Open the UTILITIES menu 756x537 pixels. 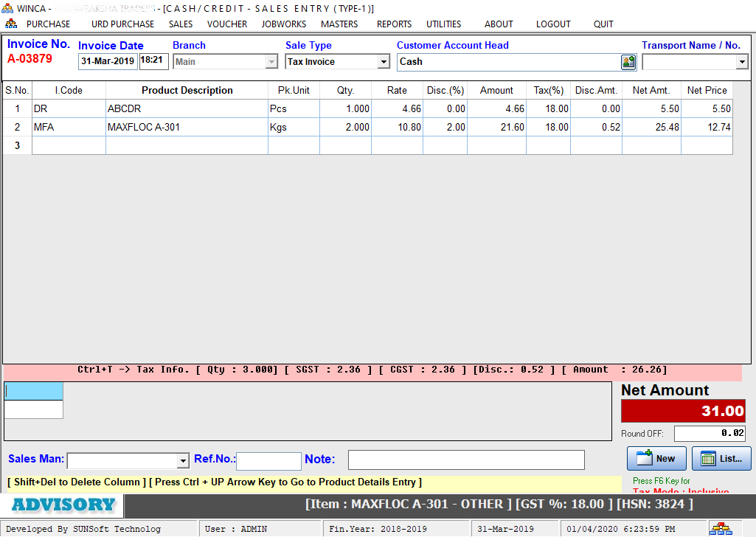(x=443, y=24)
